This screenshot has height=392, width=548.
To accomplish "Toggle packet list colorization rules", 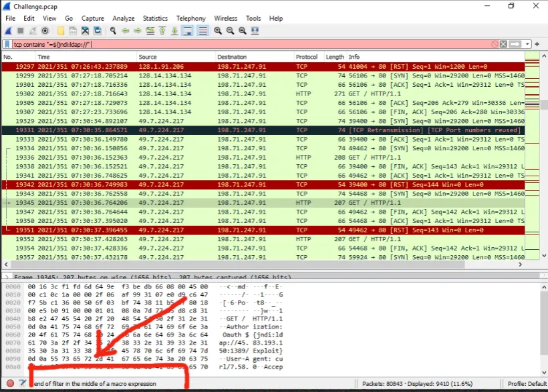I will pos(202,31).
